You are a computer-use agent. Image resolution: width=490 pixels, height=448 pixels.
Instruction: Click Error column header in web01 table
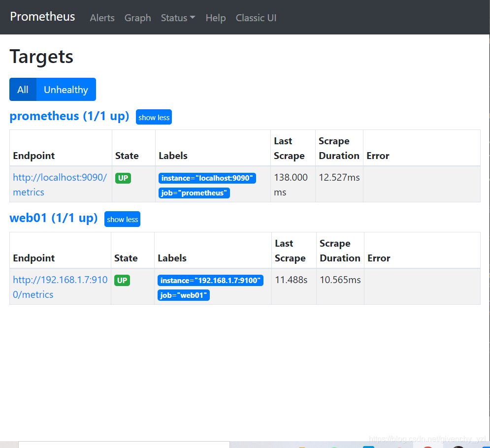click(x=379, y=258)
